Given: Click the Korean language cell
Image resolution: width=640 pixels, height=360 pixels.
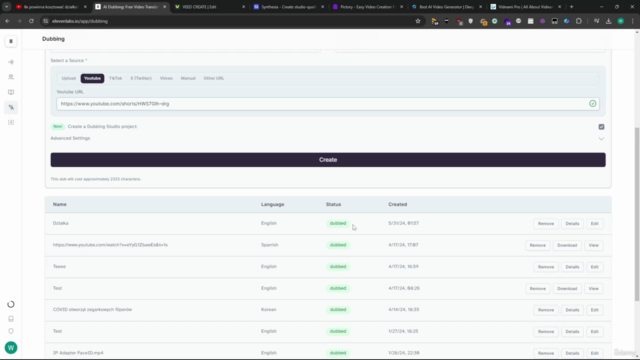Looking at the screenshot, I should (x=269, y=310).
